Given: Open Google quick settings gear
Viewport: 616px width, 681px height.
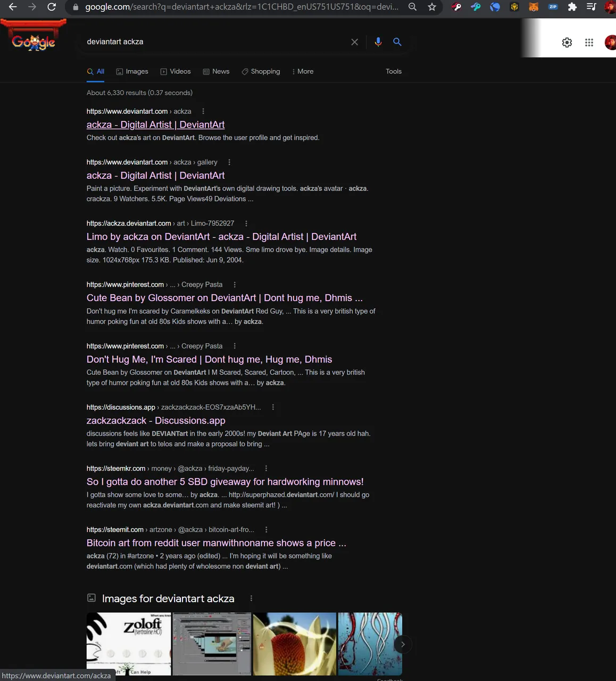Looking at the screenshot, I should [567, 43].
